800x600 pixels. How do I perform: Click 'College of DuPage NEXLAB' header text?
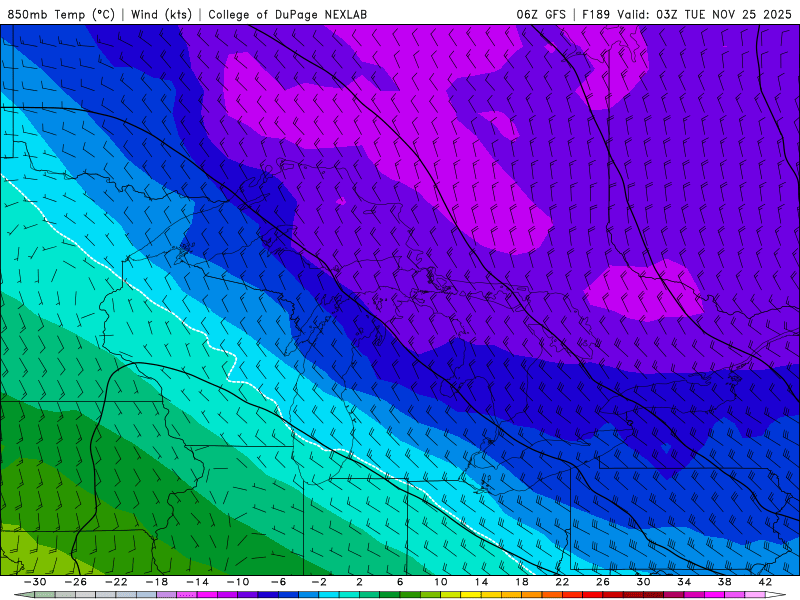[287, 14]
